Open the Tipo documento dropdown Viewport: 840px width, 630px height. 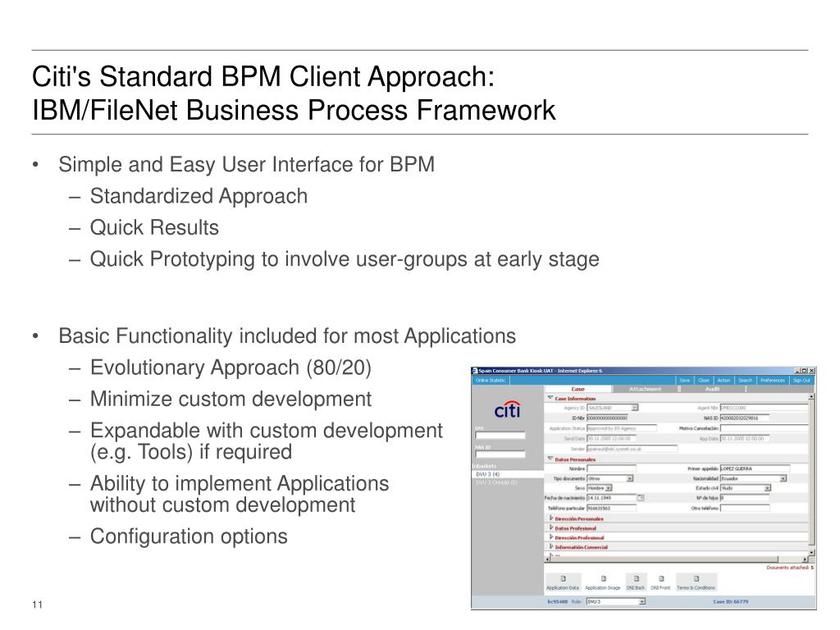tap(630, 478)
